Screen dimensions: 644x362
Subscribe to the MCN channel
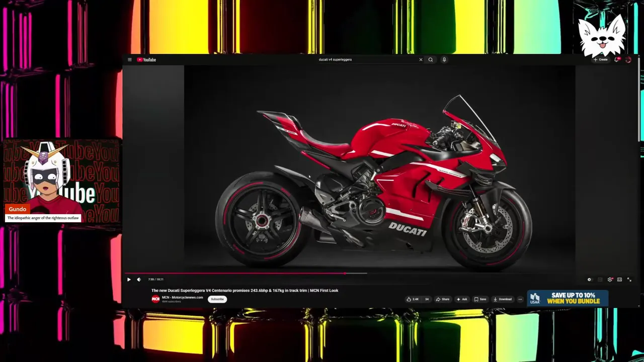[x=217, y=299]
